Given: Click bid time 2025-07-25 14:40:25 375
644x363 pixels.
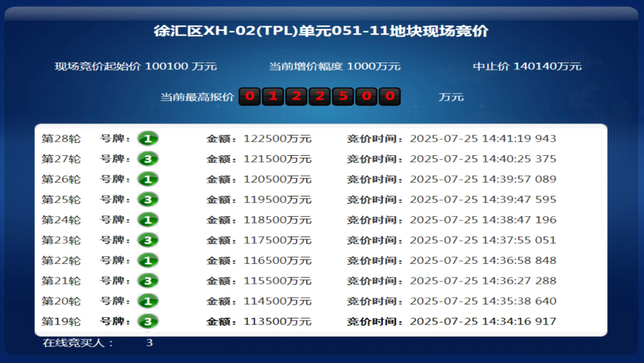Looking at the screenshot, I should (x=483, y=159).
